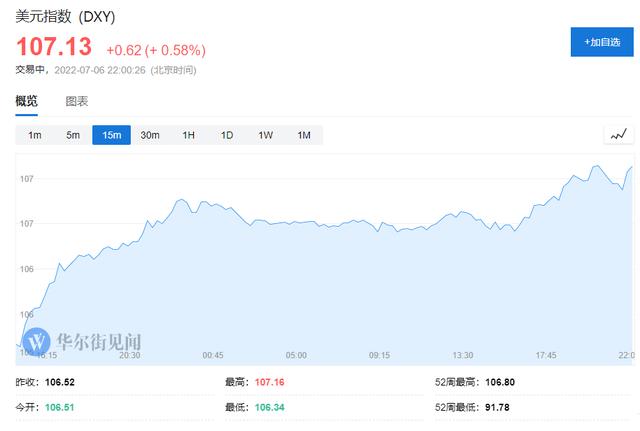Switch chart to 30m interval
Screen dimensions: 640x431
point(150,135)
